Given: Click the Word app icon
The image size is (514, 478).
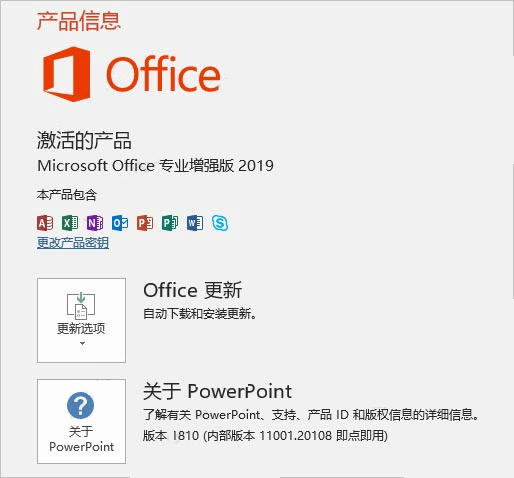Looking at the screenshot, I should (195, 223).
